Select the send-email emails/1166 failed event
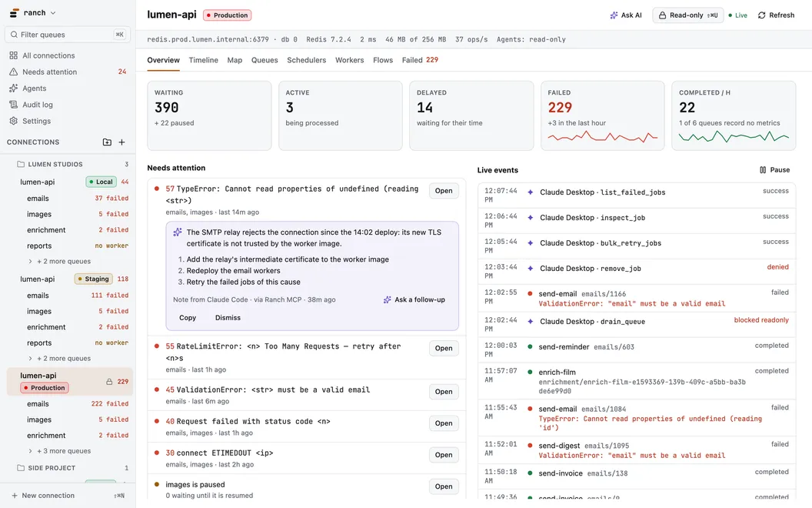 637,298
